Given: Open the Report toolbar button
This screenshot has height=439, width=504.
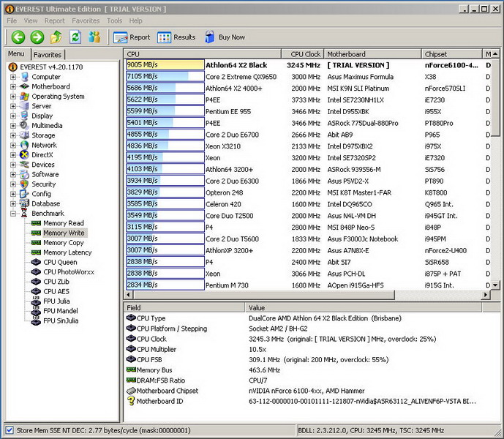Looking at the screenshot, I should click(132, 37).
